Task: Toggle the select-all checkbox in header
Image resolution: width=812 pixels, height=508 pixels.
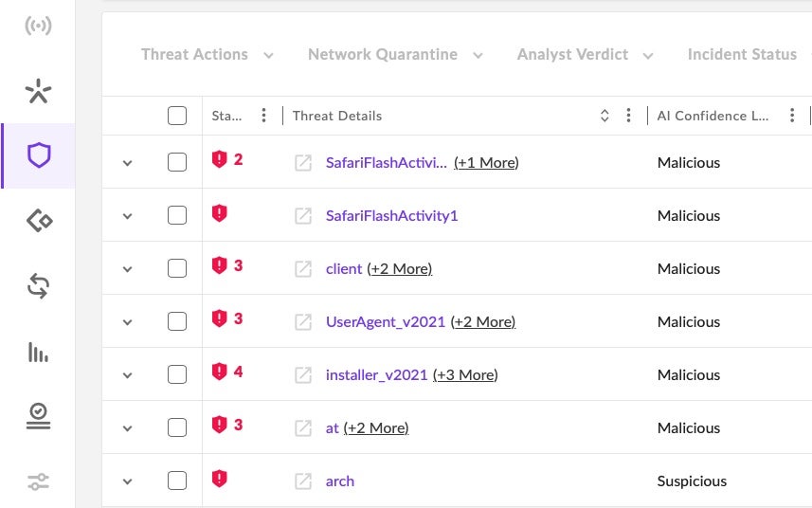Action: pyautogui.click(x=177, y=116)
